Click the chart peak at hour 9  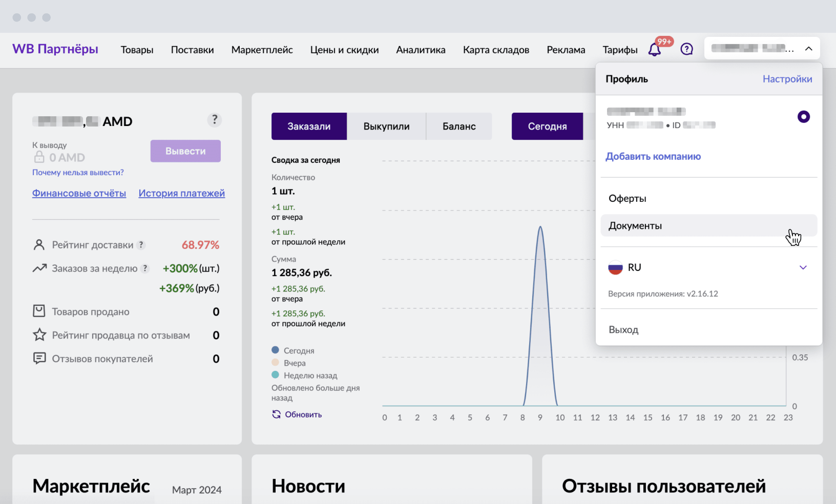tap(540, 227)
